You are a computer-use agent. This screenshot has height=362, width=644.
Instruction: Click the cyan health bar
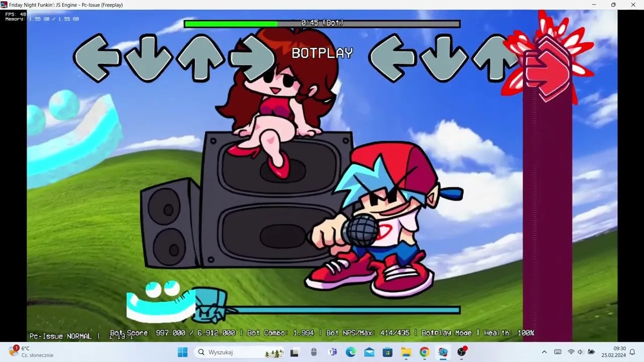342,310
